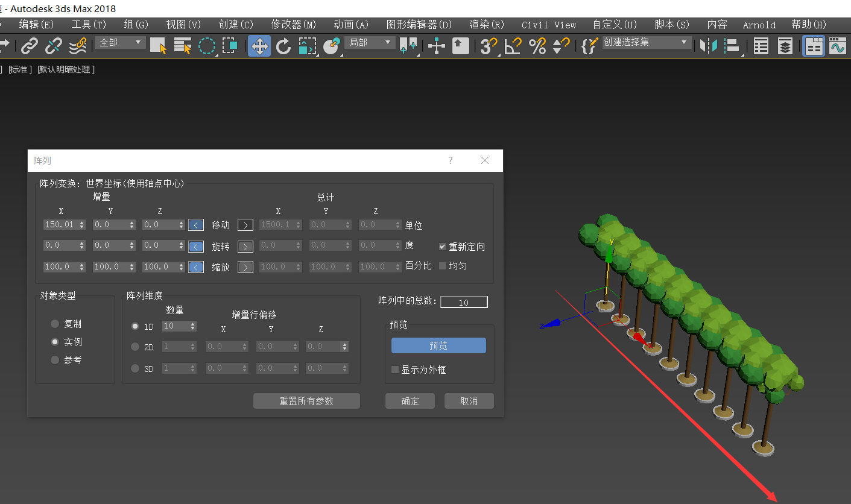Select the 1D array dimension radio button

coord(135,326)
